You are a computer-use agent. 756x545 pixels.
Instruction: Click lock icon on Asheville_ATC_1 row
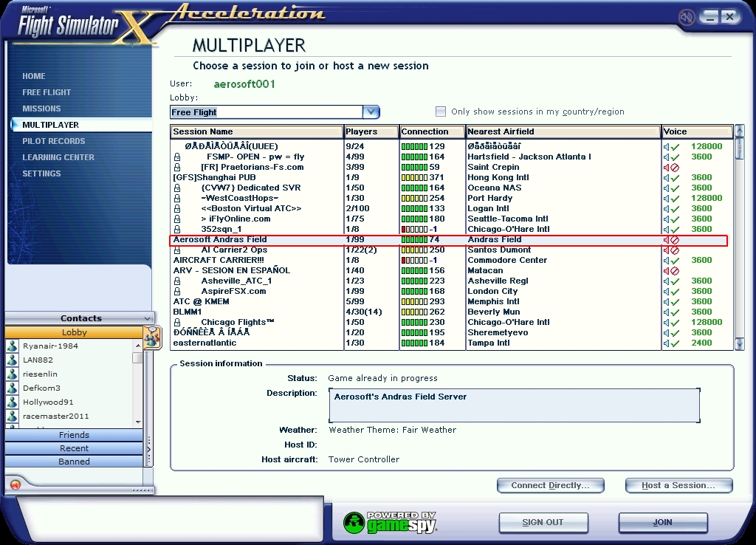click(177, 281)
